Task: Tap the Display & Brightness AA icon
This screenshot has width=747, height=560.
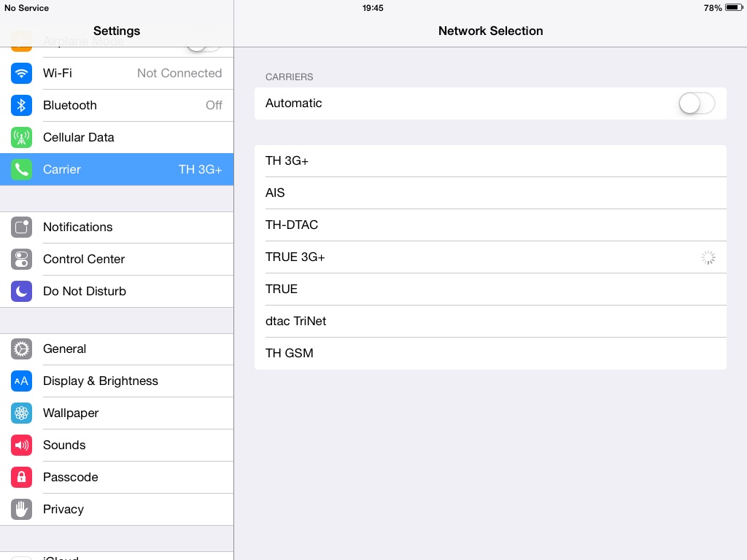Action: click(x=21, y=381)
